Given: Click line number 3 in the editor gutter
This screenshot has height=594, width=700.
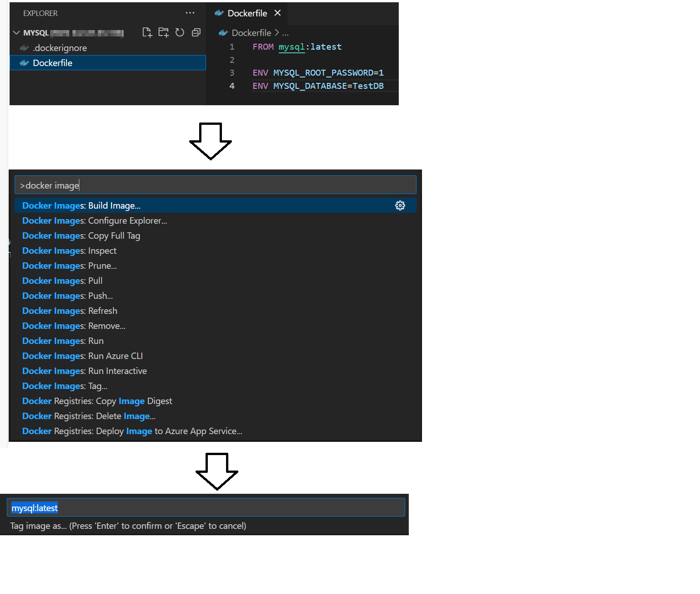Looking at the screenshot, I should (232, 73).
